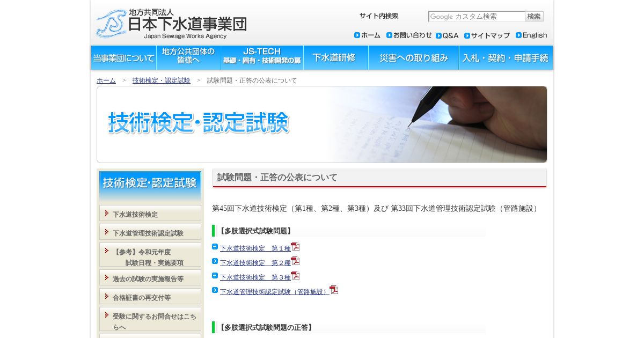
Task: Click arrow bullet icon before 第2種 link
Action: coord(215,261)
